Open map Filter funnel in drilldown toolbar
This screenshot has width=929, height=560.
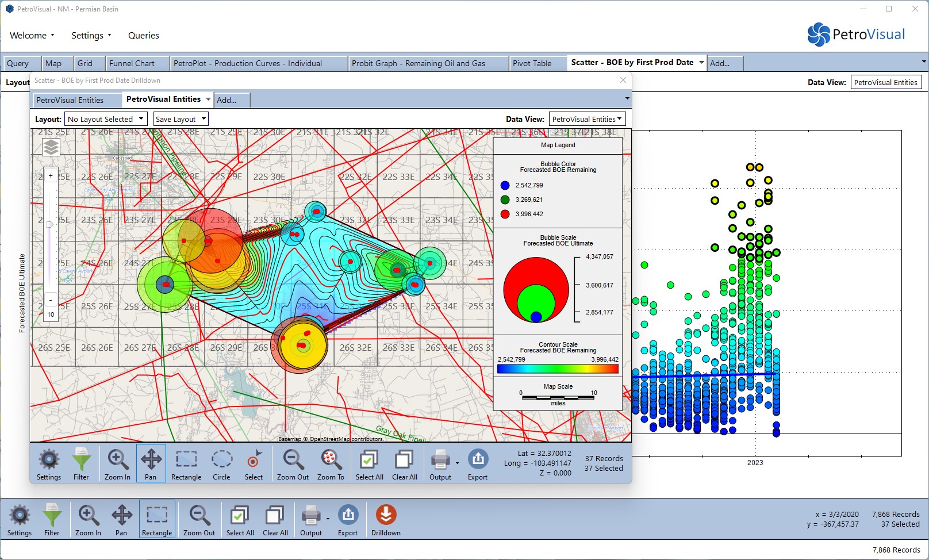pyautogui.click(x=81, y=459)
